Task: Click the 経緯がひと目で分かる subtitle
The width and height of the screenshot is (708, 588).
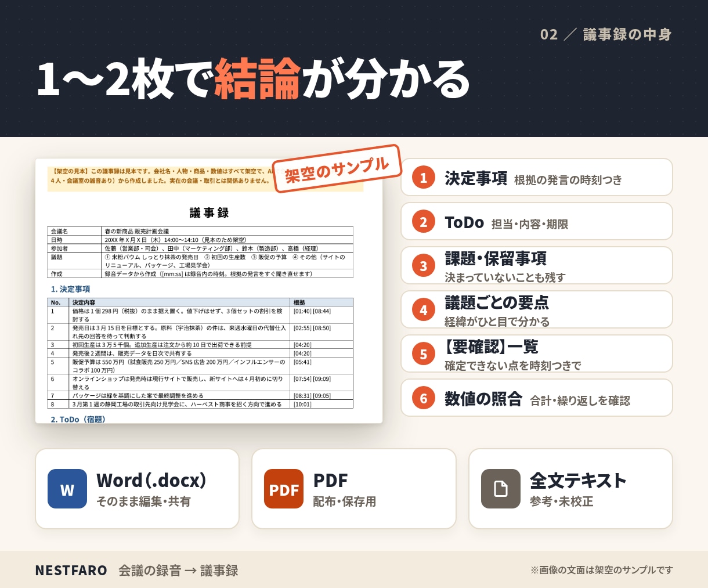Action: (x=497, y=322)
